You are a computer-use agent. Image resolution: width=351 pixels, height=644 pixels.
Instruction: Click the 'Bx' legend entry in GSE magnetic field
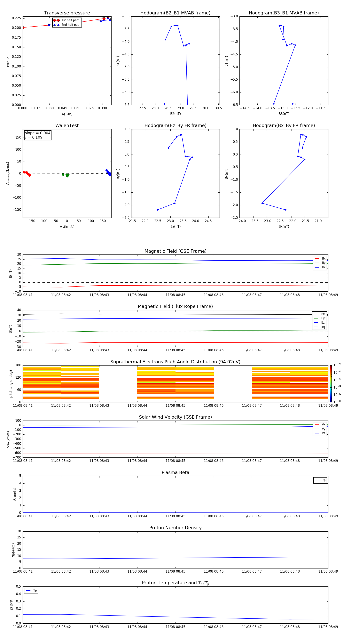click(320, 259)
